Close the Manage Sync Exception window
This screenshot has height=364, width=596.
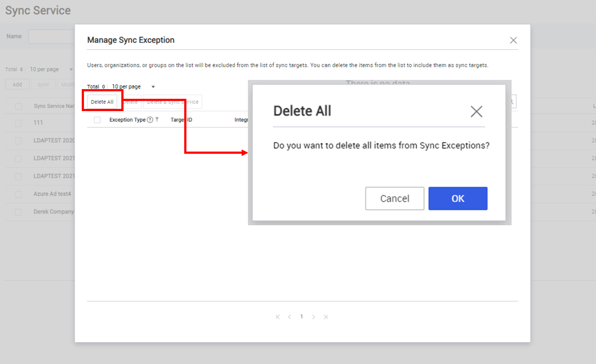tap(513, 40)
